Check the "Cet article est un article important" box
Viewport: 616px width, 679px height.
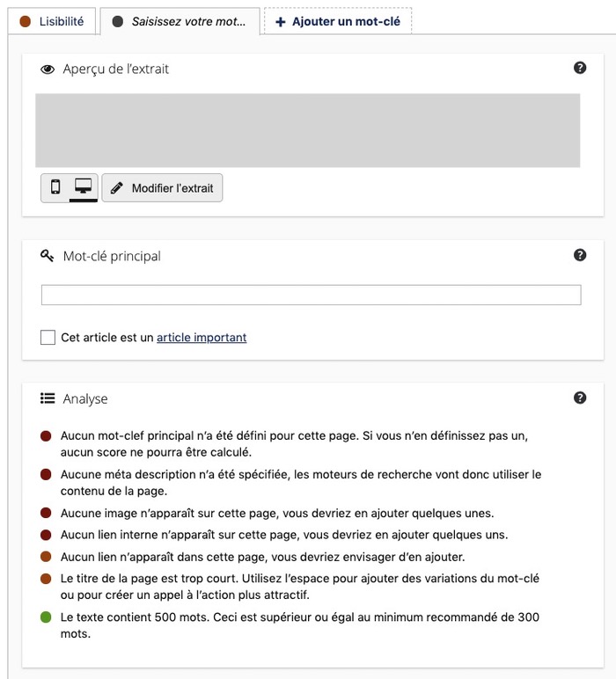click(48, 338)
